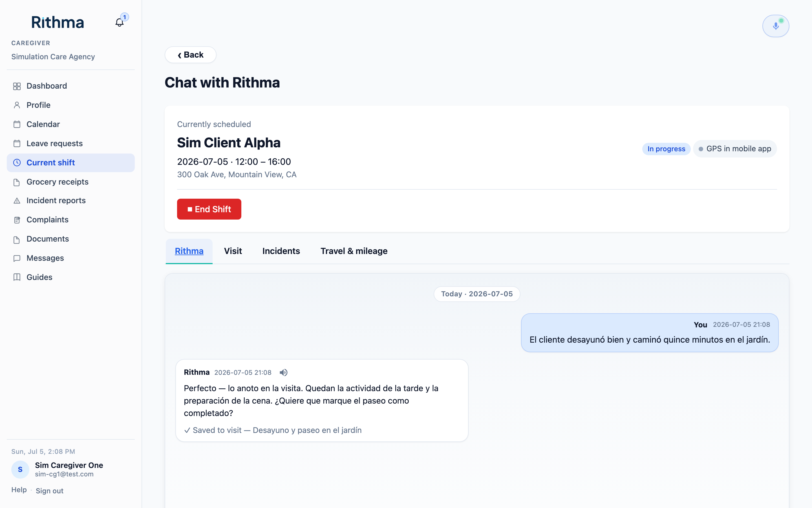The height and width of the screenshot is (508, 812).
Task: Switch to the Incidents tab
Action: tap(281, 251)
